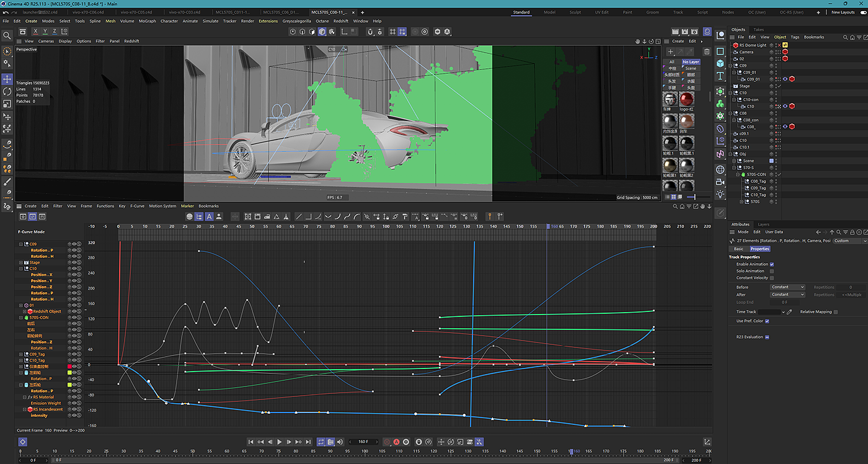Toggle the Use Pref. Color checkbox
The height and width of the screenshot is (464, 868).
click(767, 321)
